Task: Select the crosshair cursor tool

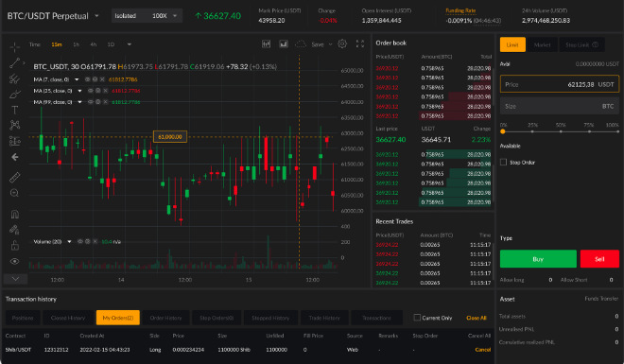Action: click(15, 47)
